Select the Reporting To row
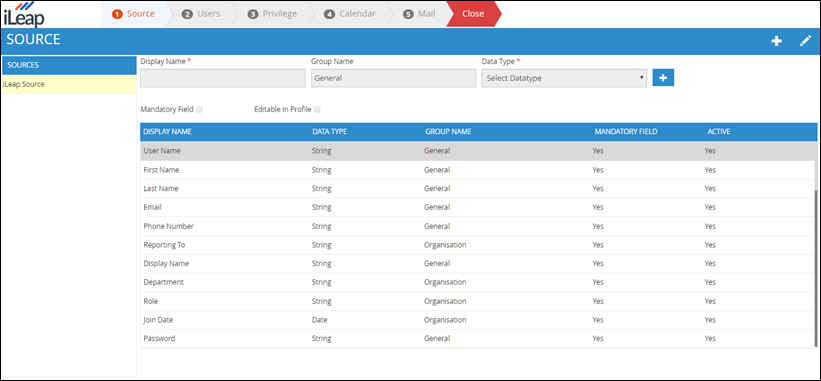The height and width of the screenshot is (381, 821). pyautogui.click(x=479, y=245)
